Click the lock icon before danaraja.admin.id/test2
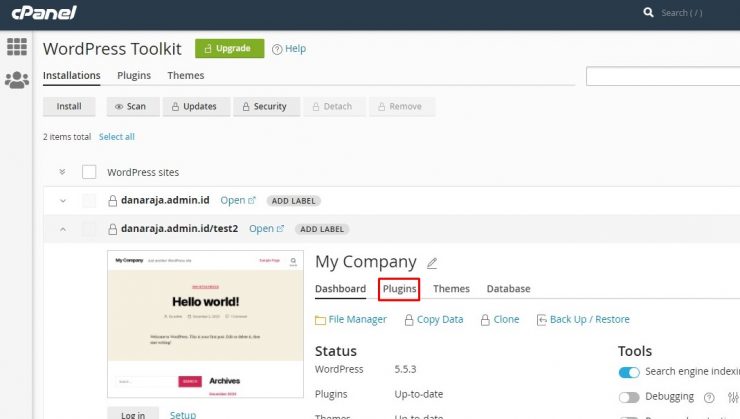 (x=112, y=229)
